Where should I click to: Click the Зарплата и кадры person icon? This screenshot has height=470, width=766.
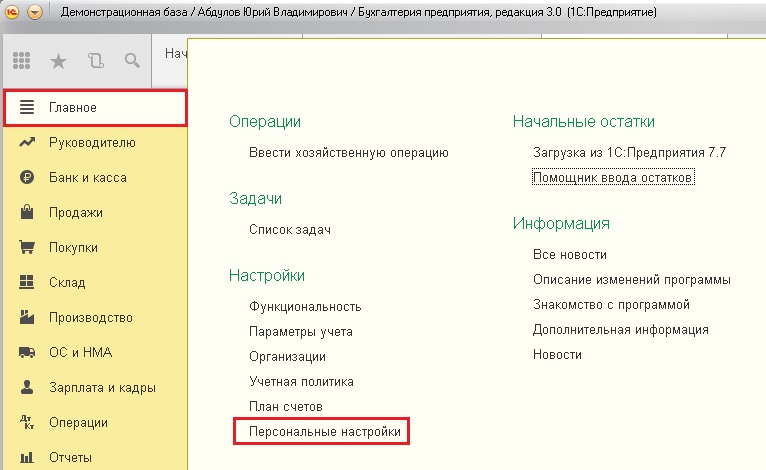[27, 387]
